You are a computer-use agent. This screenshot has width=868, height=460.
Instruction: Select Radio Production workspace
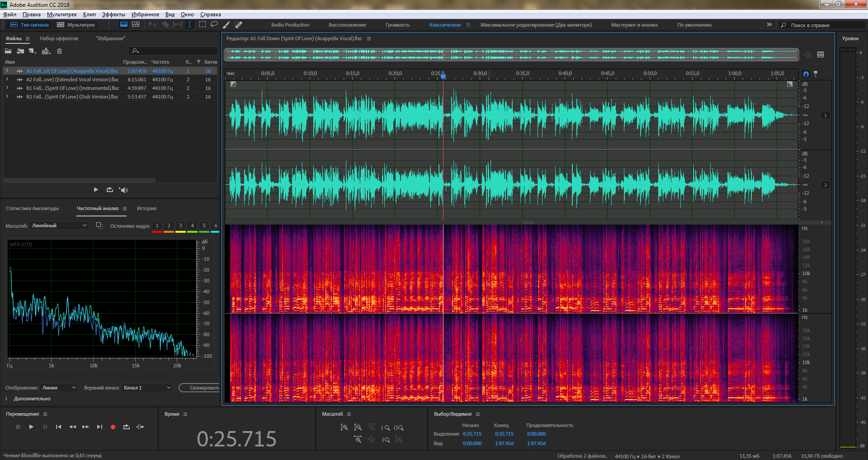[290, 25]
